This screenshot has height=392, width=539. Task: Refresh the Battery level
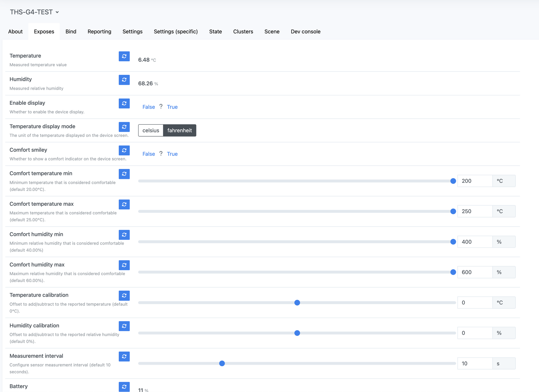(124, 387)
